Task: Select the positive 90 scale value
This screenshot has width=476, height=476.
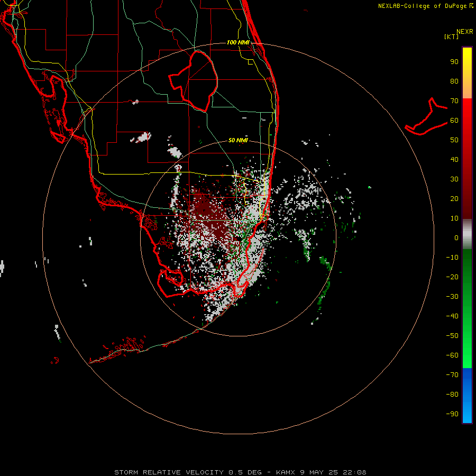Action: click(454, 62)
